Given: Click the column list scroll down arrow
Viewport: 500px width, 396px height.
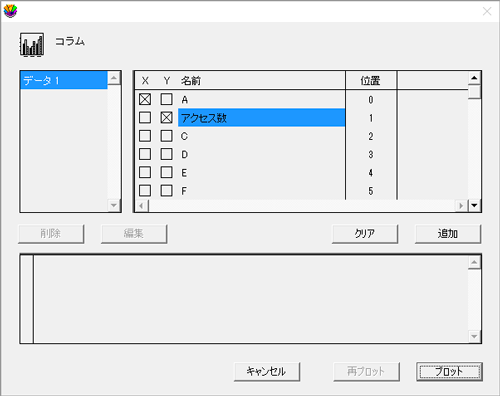Looking at the screenshot, I should (474, 205).
